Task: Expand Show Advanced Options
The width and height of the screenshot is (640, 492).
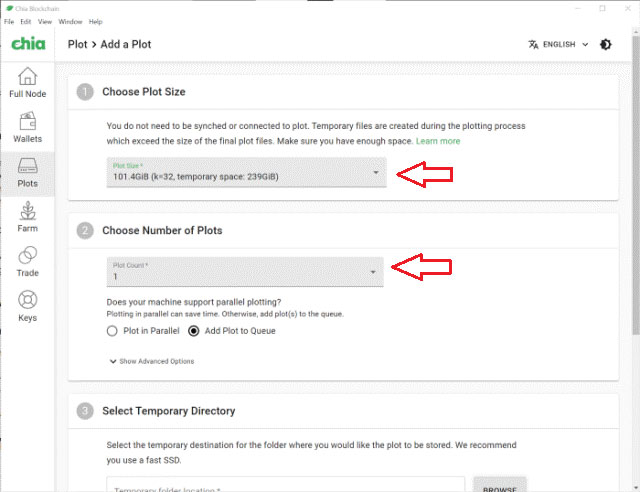Action: pyautogui.click(x=152, y=361)
